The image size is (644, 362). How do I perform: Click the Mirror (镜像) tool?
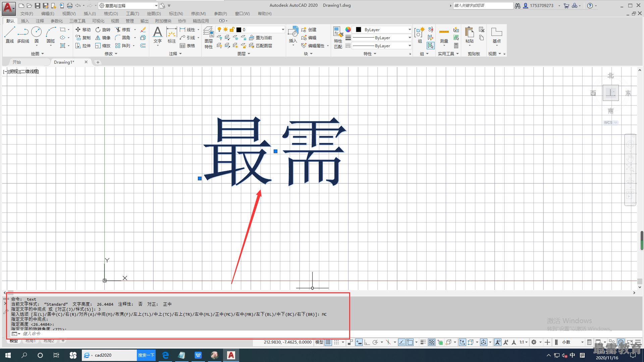[103, 38]
